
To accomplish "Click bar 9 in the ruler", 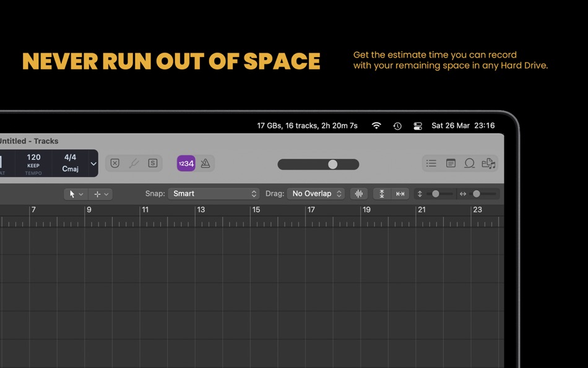I will click(89, 209).
